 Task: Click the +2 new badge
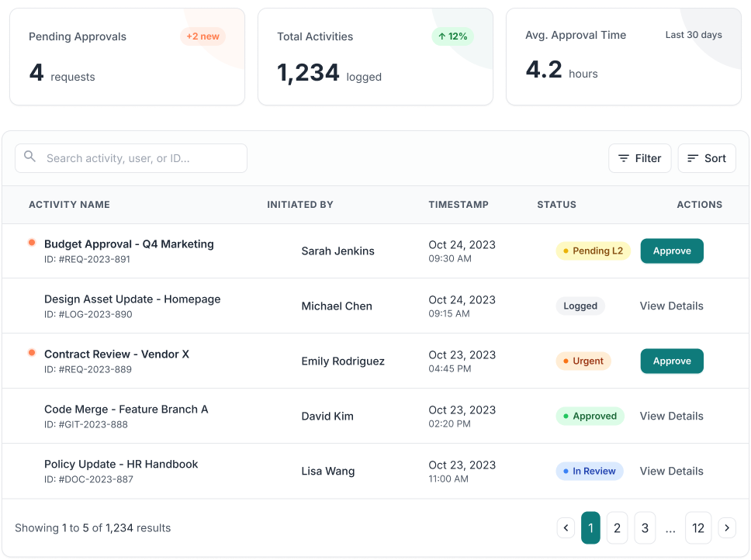coord(202,36)
